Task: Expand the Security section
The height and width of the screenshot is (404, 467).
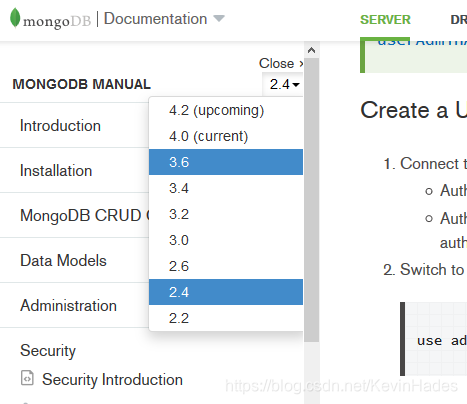Action: point(48,351)
